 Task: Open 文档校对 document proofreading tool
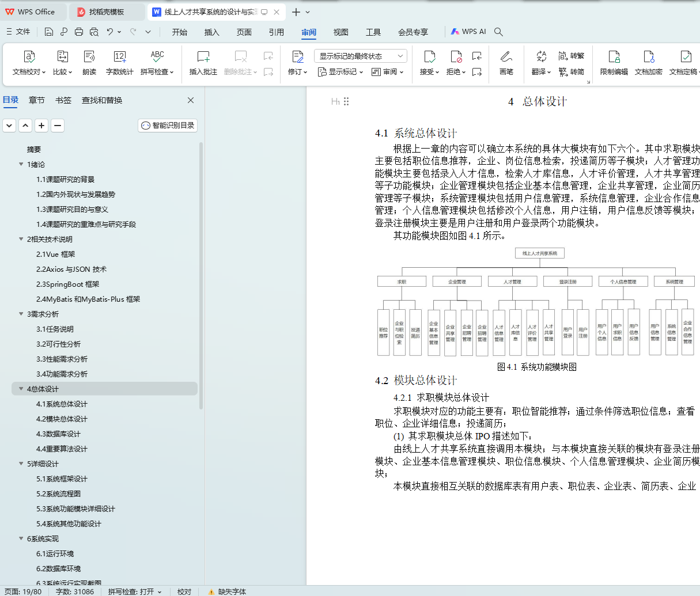click(29, 63)
